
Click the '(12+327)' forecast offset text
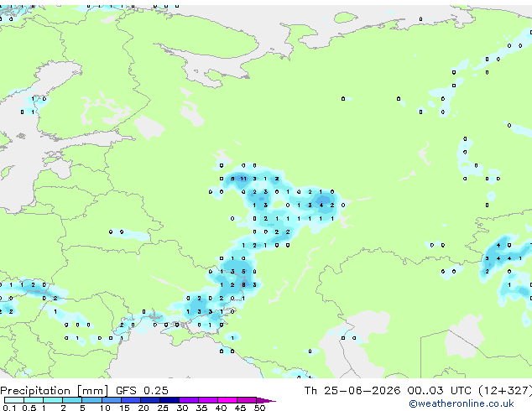click(x=505, y=391)
